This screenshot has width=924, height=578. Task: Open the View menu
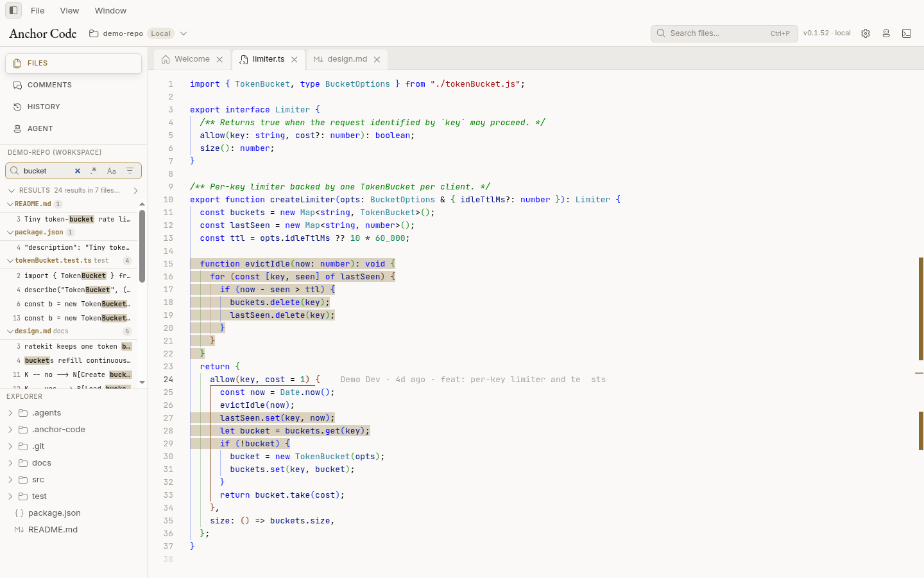[69, 10]
